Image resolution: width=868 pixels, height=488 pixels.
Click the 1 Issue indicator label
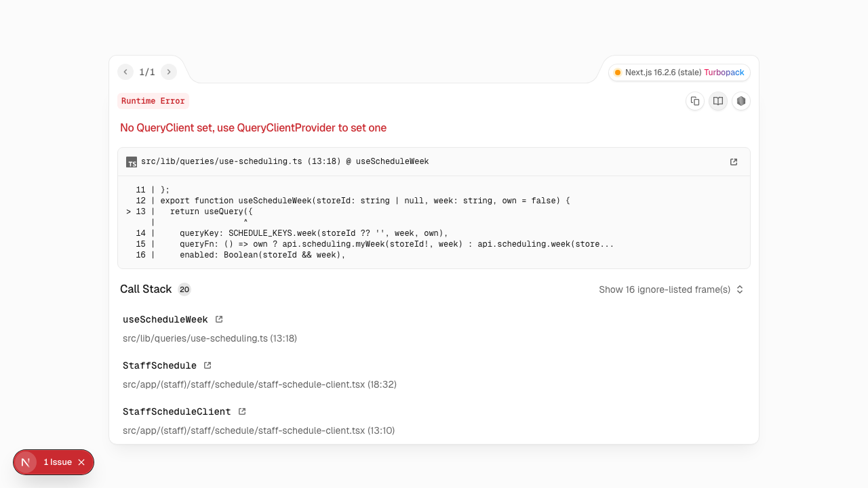pos(58,462)
